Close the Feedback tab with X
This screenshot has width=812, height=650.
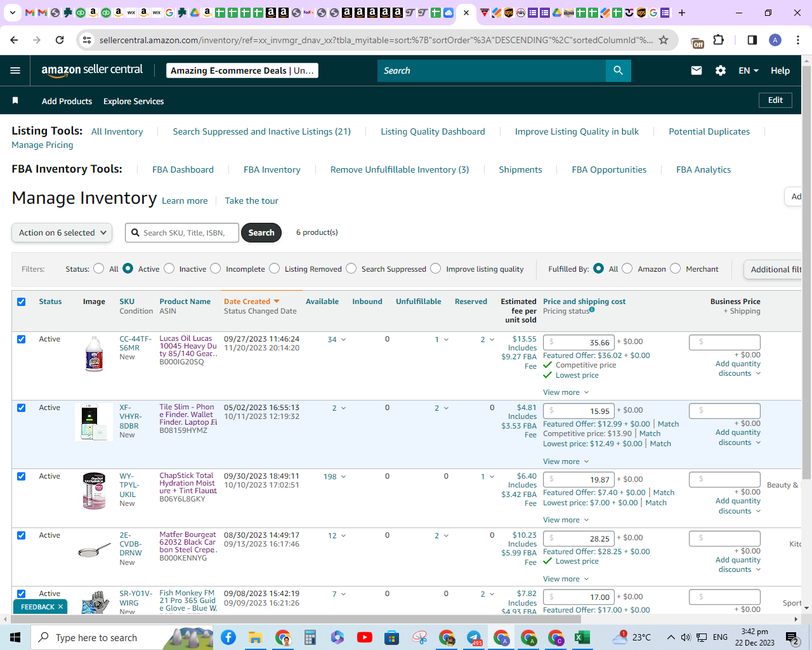pyautogui.click(x=60, y=607)
